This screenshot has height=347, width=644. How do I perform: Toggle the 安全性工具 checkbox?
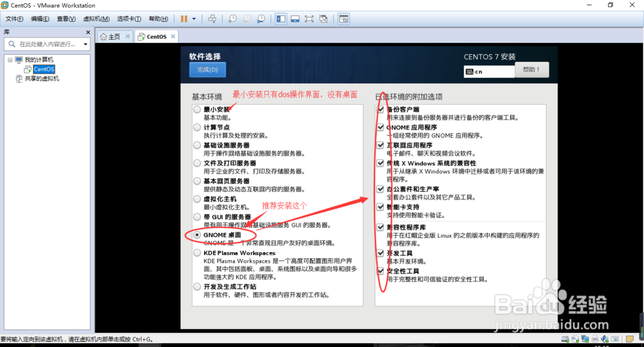[381, 271]
